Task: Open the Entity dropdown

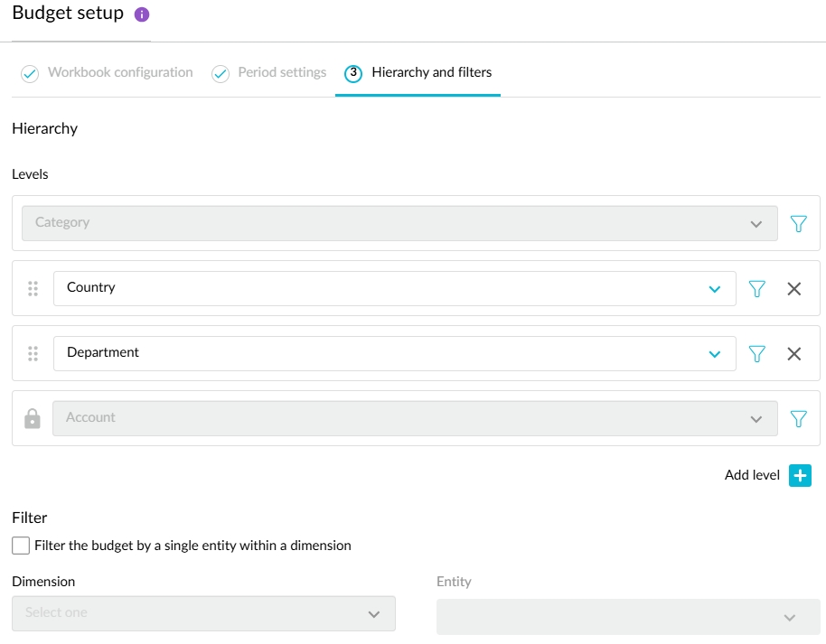Action: click(627, 617)
